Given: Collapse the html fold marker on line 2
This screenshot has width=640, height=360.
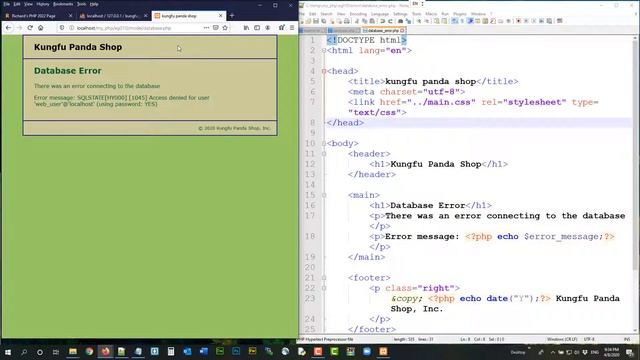Looking at the screenshot, I should (324, 51).
